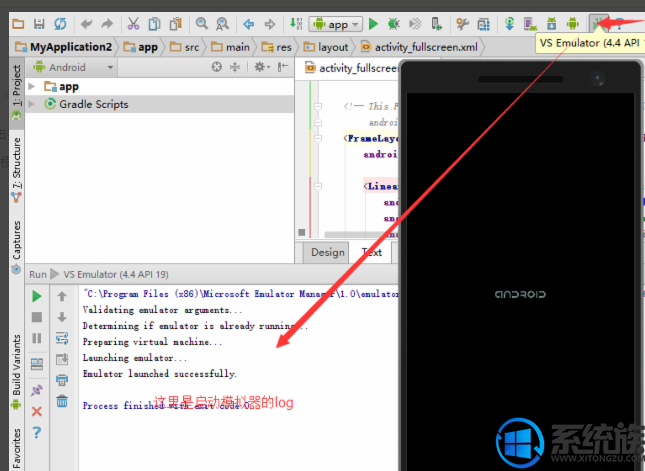Open the SDK Manager icon

coord(551,24)
